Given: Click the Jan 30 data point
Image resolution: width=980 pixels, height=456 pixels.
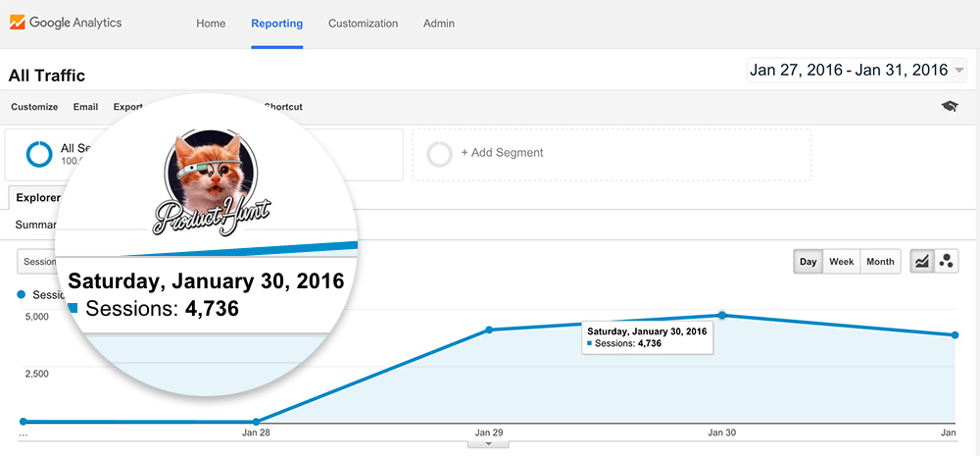Looking at the screenshot, I should point(722,315).
